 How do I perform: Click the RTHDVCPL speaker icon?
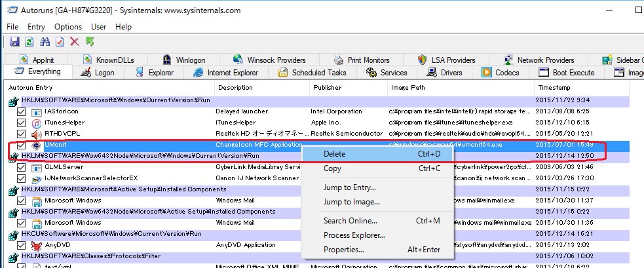tap(37, 134)
